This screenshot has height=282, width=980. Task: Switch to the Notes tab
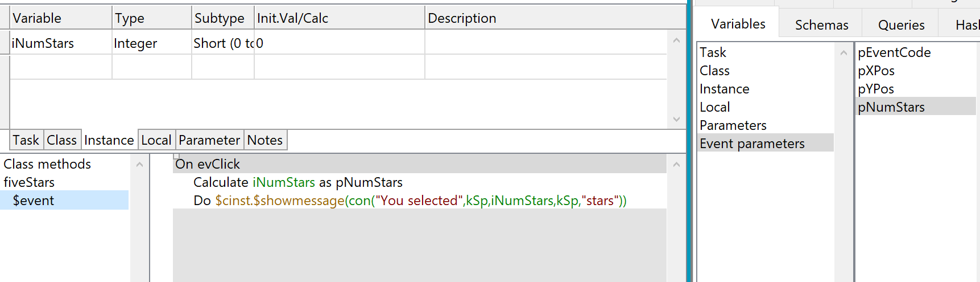(264, 140)
